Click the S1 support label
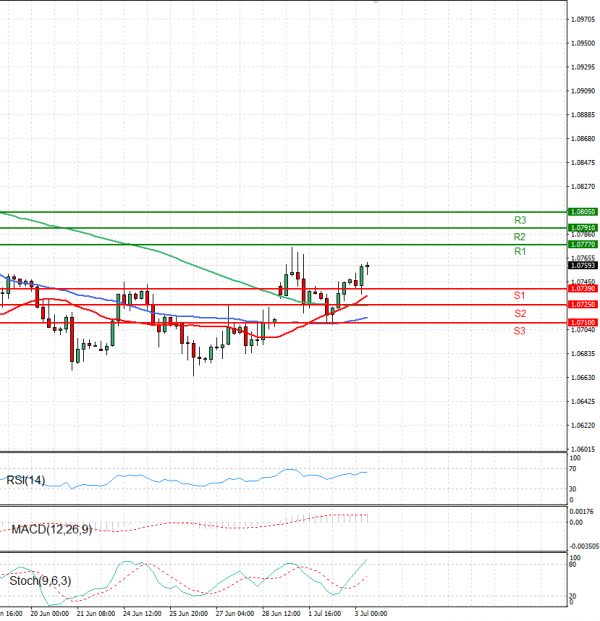Screen dimensions: 600x621 point(519,295)
